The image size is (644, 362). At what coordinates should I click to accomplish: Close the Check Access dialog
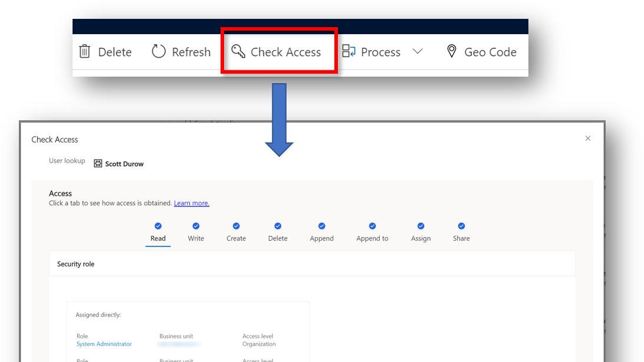(588, 139)
